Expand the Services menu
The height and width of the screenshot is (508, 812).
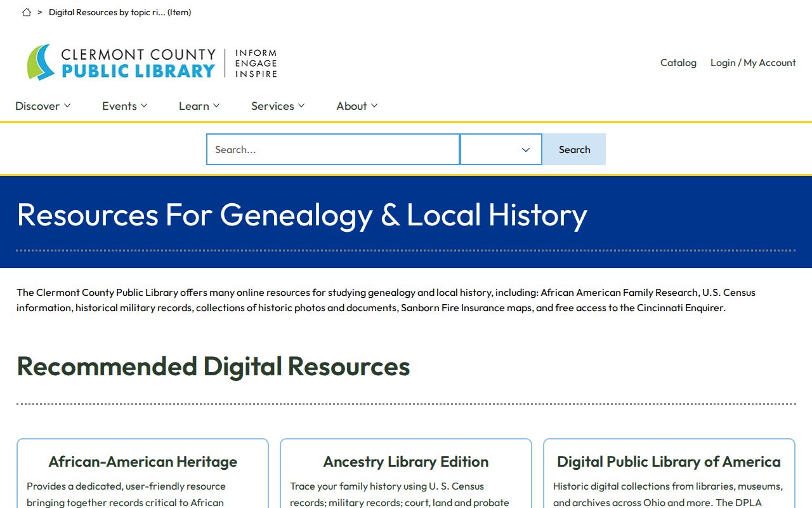click(x=278, y=106)
